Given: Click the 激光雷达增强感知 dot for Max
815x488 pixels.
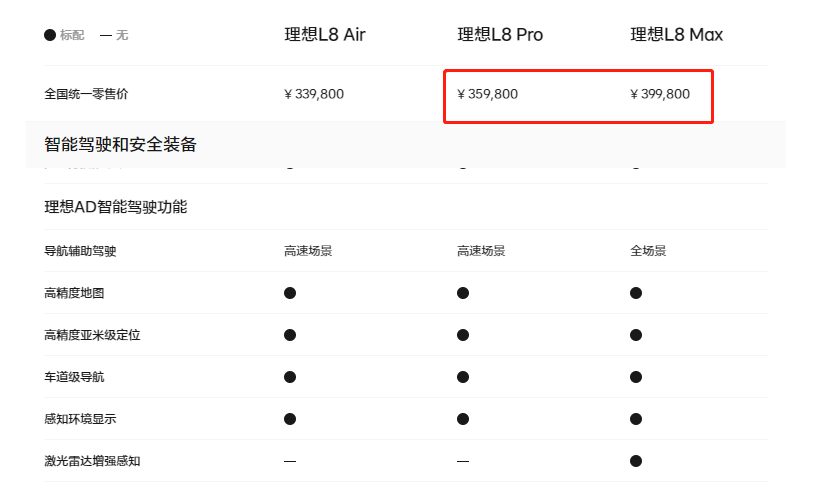Looking at the screenshot, I should coord(636,461).
